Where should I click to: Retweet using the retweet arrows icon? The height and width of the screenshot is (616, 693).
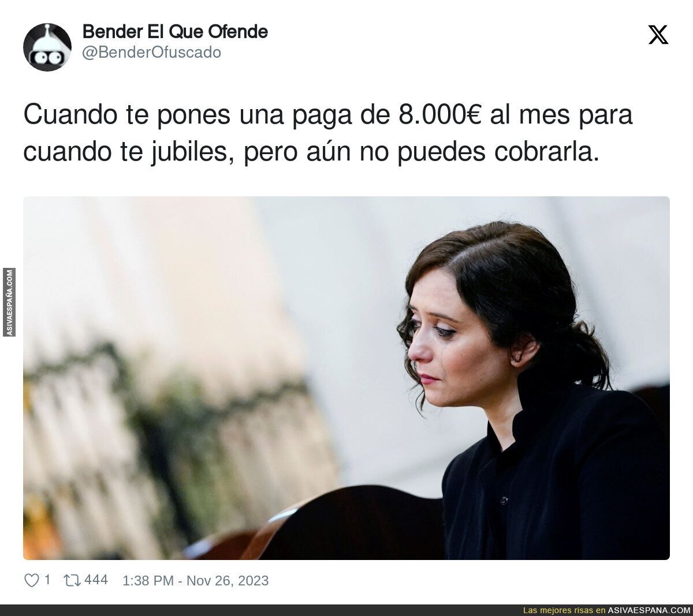click(72, 580)
